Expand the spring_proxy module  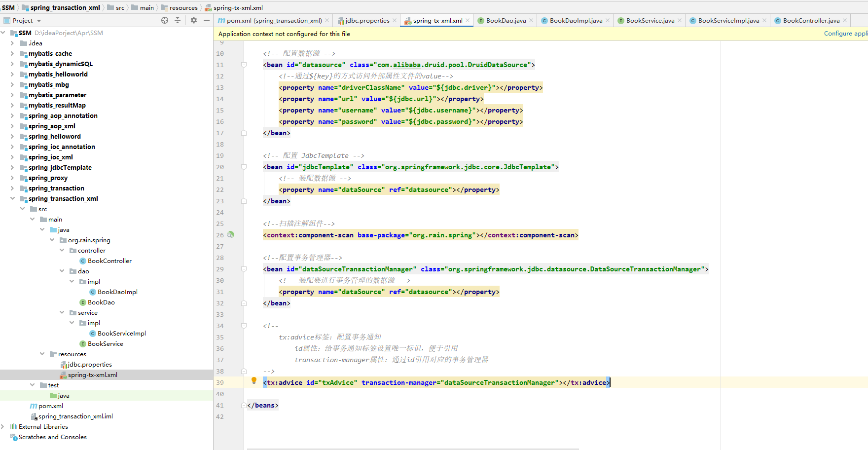pos(12,178)
